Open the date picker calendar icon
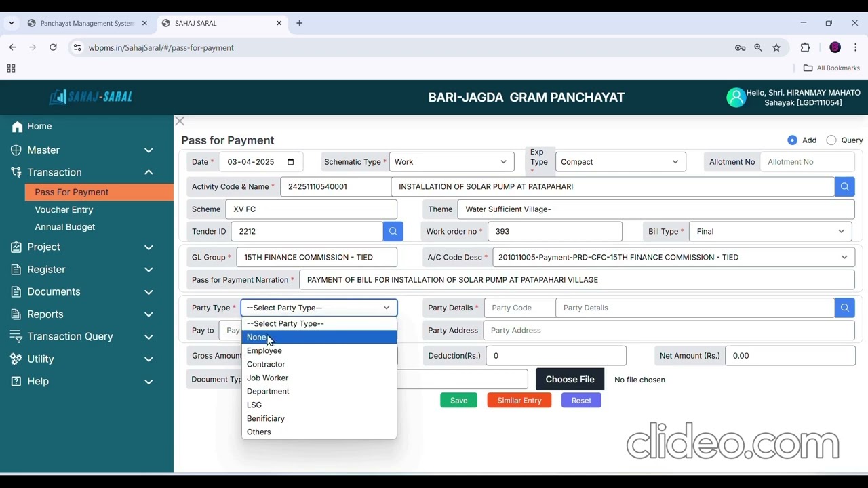This screenshot has width=868, height=488. coord(291,162)
